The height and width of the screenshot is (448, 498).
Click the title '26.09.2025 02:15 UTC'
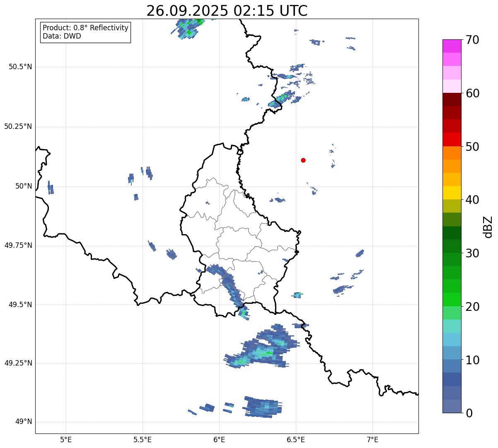pos(227,11)
